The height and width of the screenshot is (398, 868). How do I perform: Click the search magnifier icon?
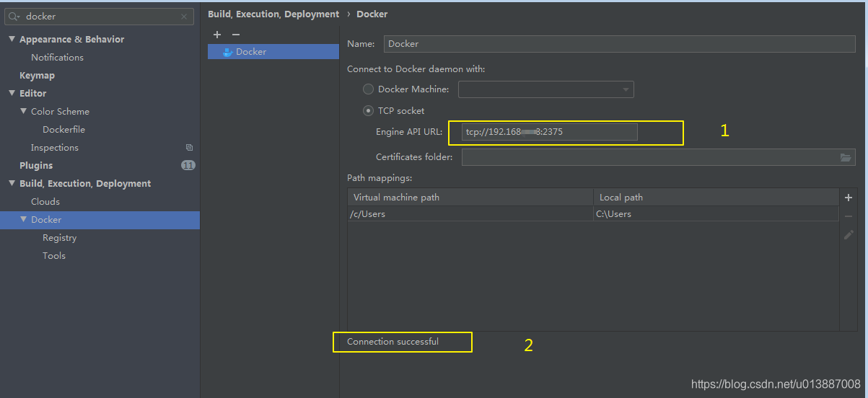[14, 17]
